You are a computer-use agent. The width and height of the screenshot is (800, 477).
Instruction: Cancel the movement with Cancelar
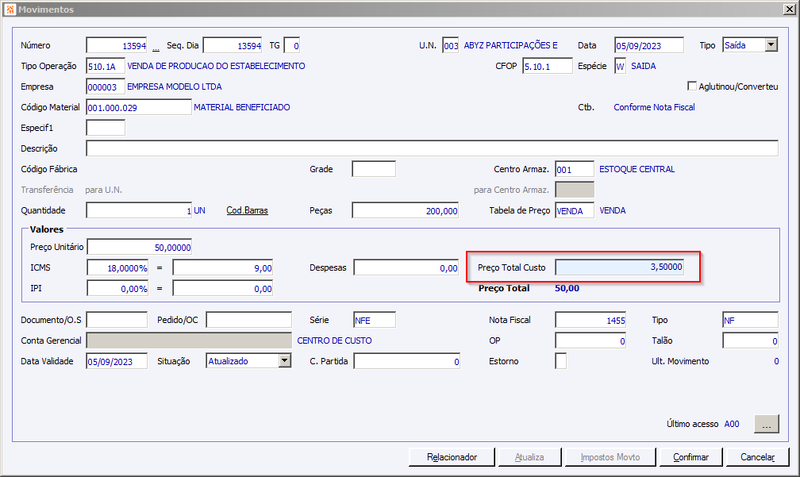[x=757, y=457]
